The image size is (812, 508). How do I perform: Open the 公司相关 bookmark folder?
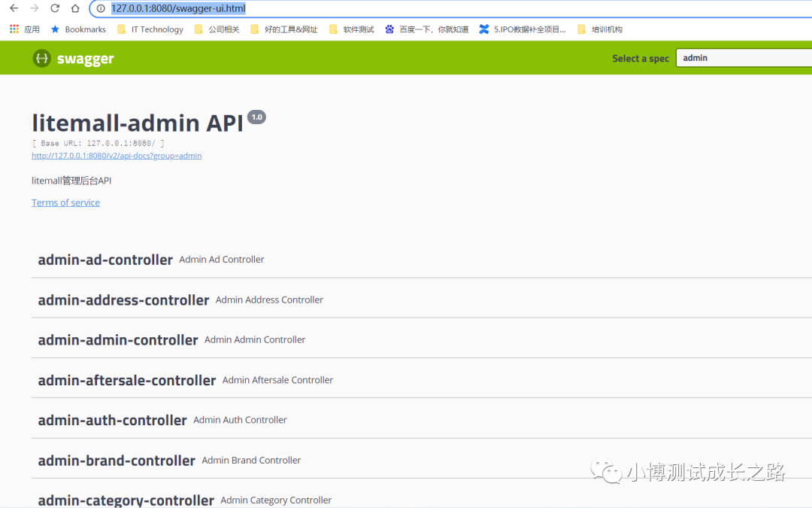pos(217,29)
